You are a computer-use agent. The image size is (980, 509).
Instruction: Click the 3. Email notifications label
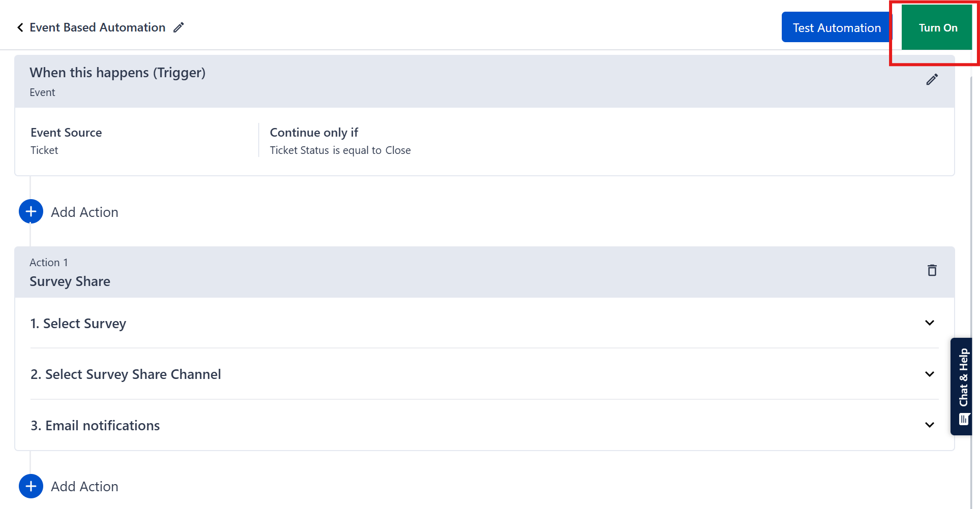click(x=95, y=426)
